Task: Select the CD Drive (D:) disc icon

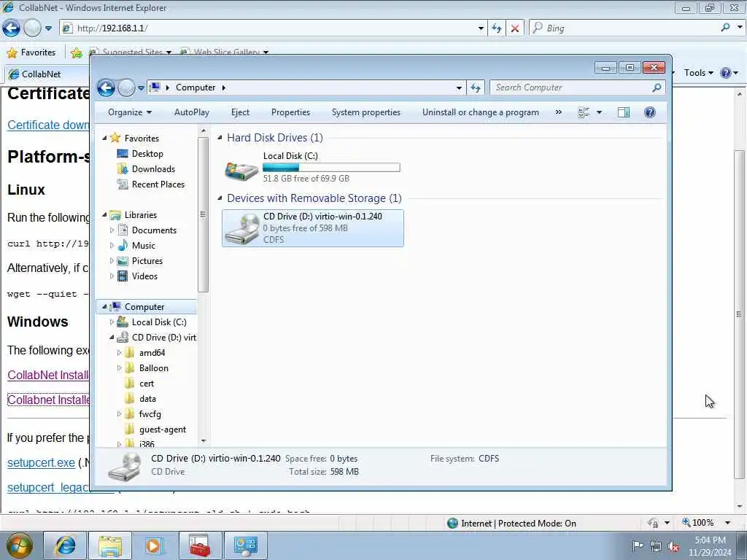Action: click(242, 228)
